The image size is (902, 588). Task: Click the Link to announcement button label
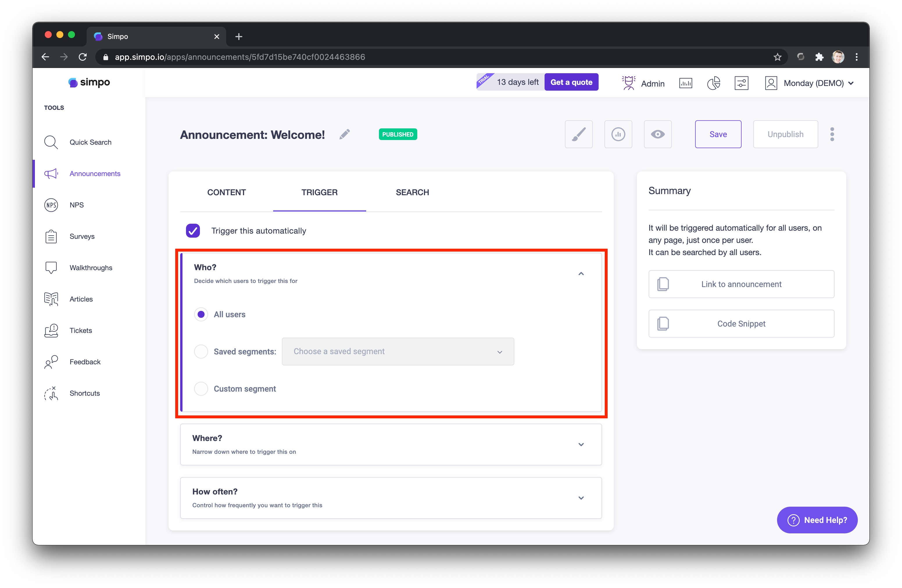coord(741,284)
